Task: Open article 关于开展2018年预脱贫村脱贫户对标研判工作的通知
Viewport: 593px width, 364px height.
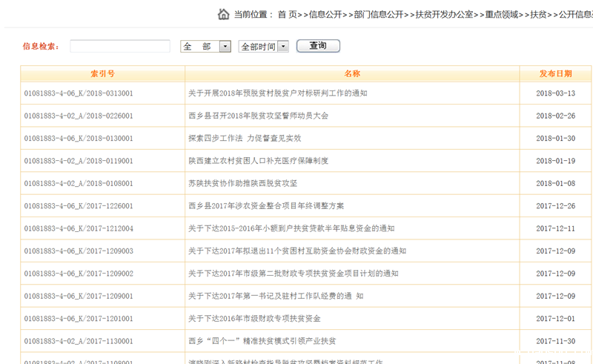Action: point(278,93)
